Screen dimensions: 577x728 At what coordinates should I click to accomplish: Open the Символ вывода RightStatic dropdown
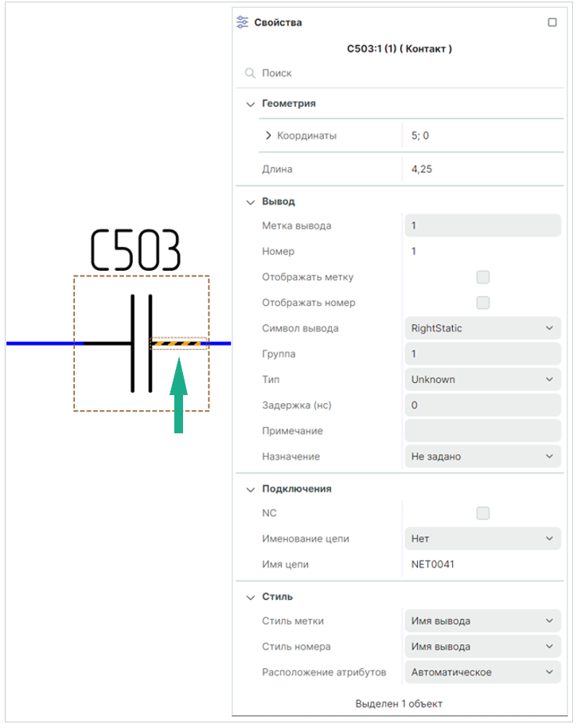tap(482, 328)
